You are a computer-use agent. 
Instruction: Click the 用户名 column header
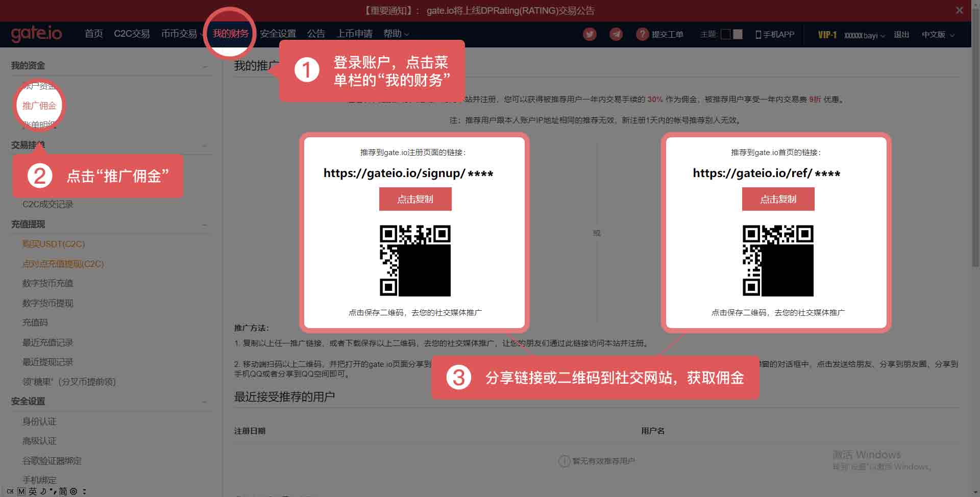[653, 431]
